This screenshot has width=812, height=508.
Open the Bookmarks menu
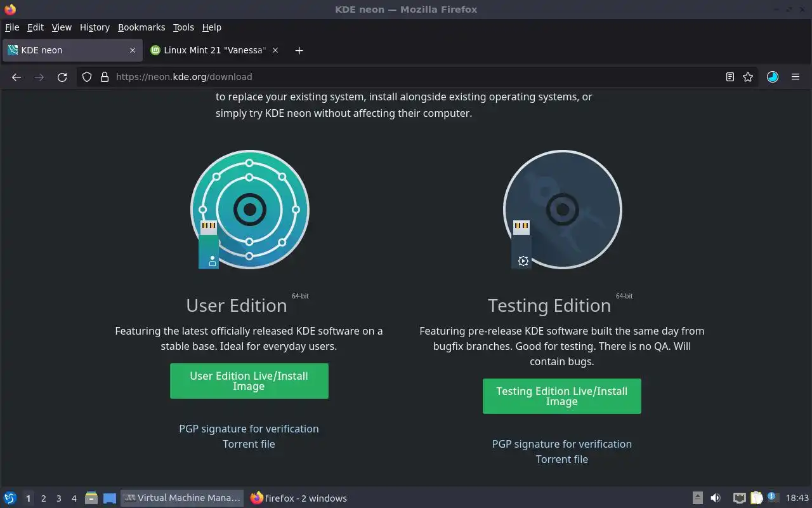point(141,27)
